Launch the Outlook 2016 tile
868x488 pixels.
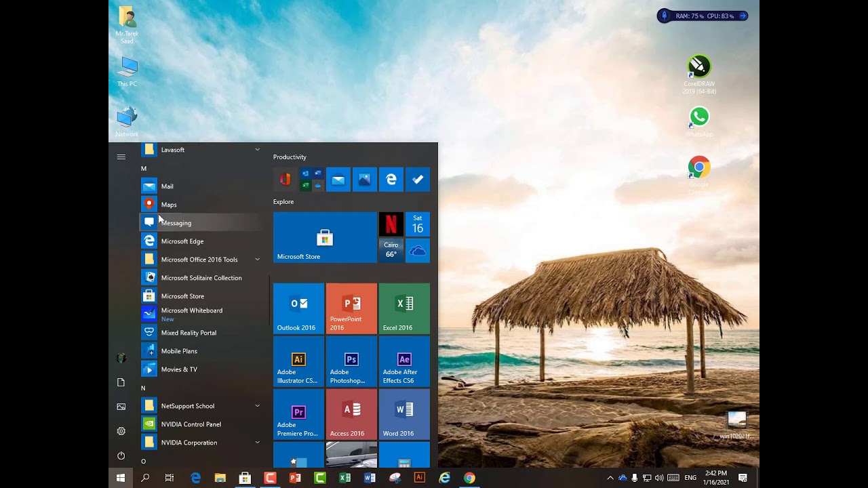[298, 308]
